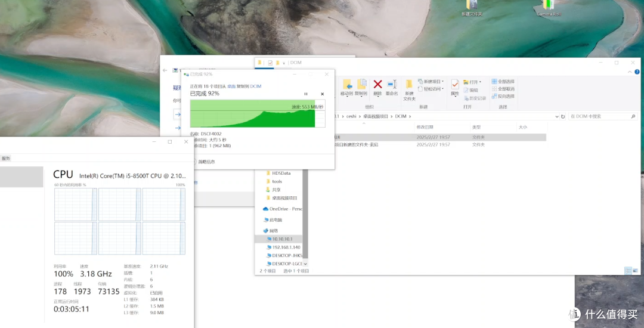Click the refresh icon beside the address bar
644x328 pixels.
tap(563, 116)
